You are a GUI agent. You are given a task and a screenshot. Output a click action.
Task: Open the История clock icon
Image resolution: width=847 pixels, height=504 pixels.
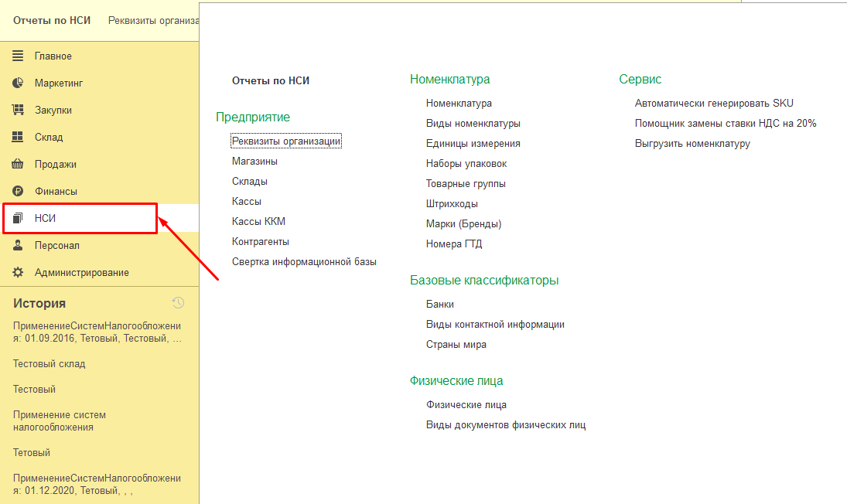click(x=178, y=303)
